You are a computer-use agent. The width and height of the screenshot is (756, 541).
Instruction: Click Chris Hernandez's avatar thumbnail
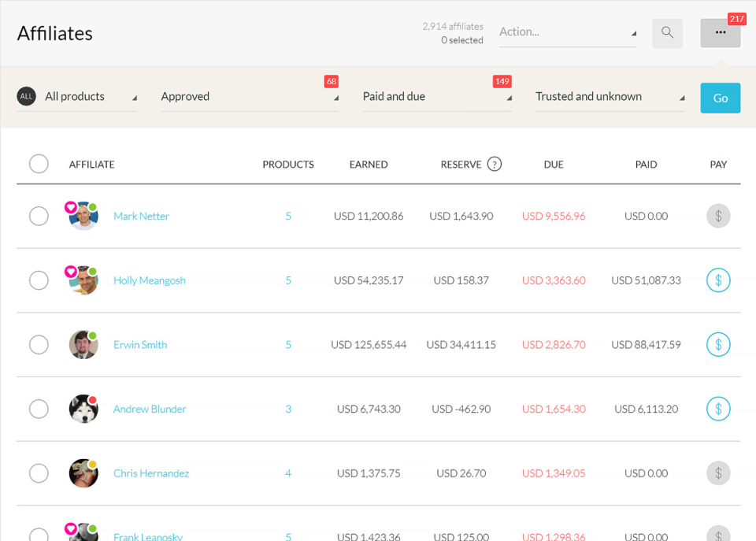tap(83, 473)
